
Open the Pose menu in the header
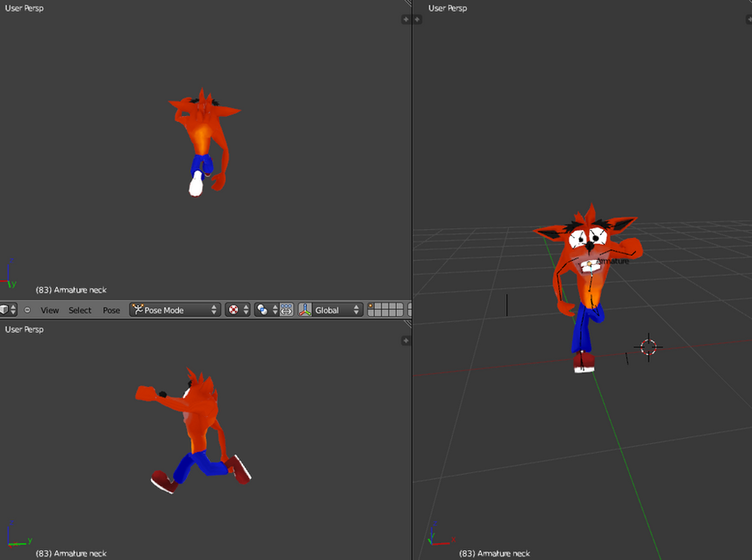point(111,310)
